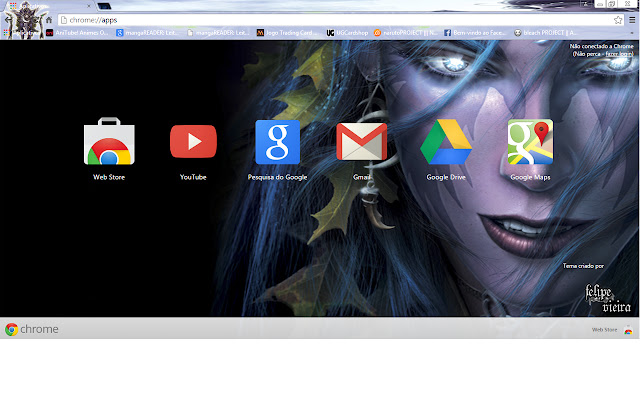Image resolution: width=640 pixels, height=400 pixels.
Task: Open Pesquisa do Google app
Action: click(x=278, y=142)
